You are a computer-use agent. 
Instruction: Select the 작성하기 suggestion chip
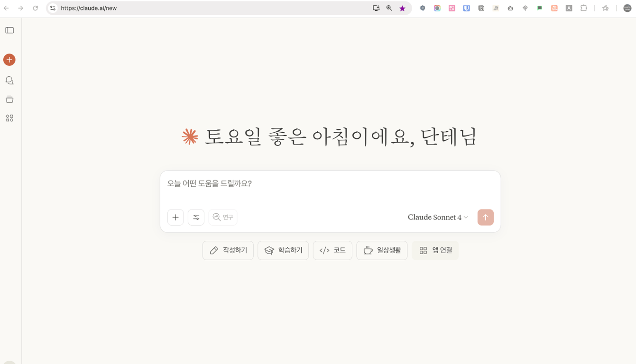(x=228, y=250)
